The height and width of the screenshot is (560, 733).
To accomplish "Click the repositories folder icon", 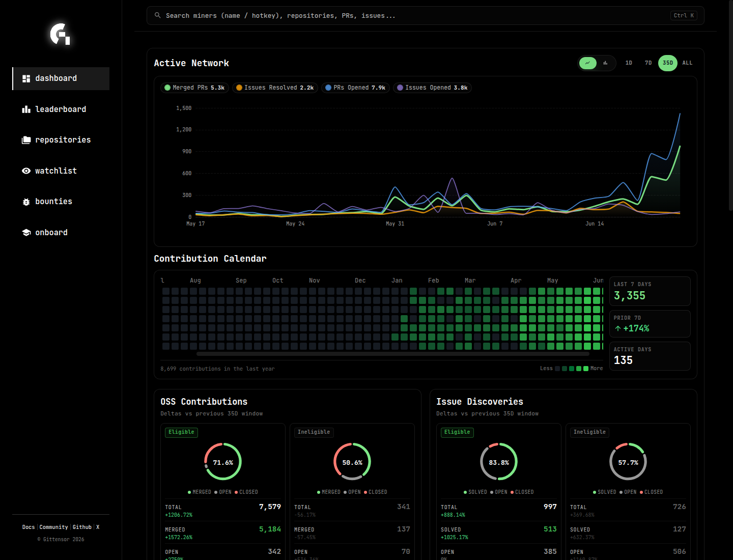I will pos(26,140).
